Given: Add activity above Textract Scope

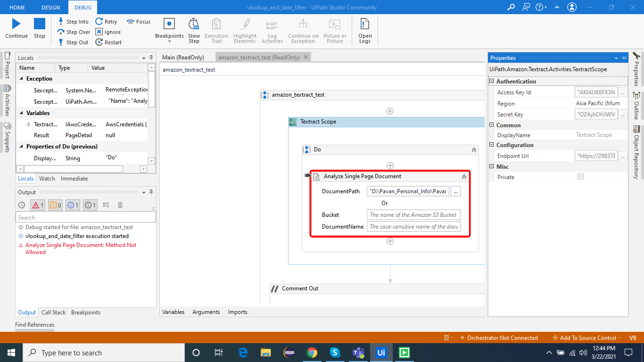Looking at the screenshot, I should 390,111.
